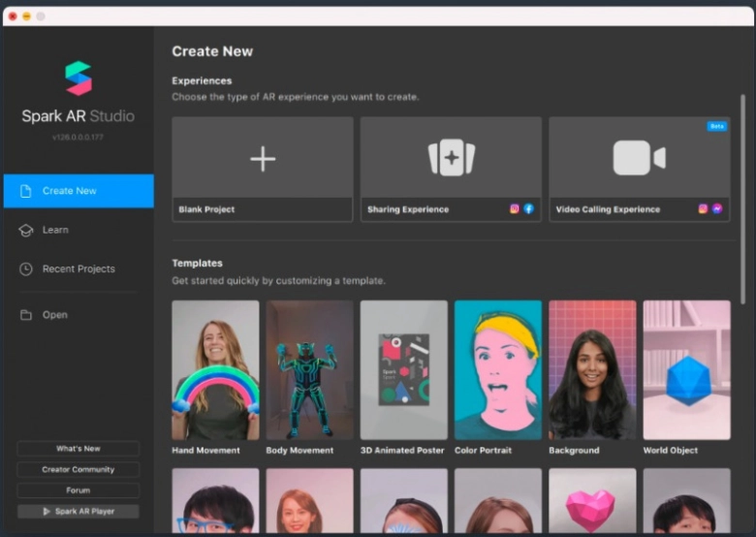
Task: Select the 3D Animated Poster template
Action: click(x=404, y=370)
